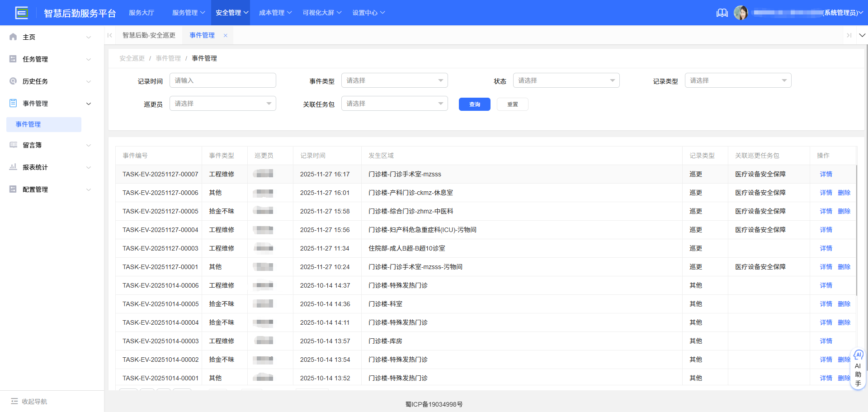Viewport: 868px width, 412px height.
Task: Open the 巡更员 selection dropdown
Action: (x=222, y=103)
